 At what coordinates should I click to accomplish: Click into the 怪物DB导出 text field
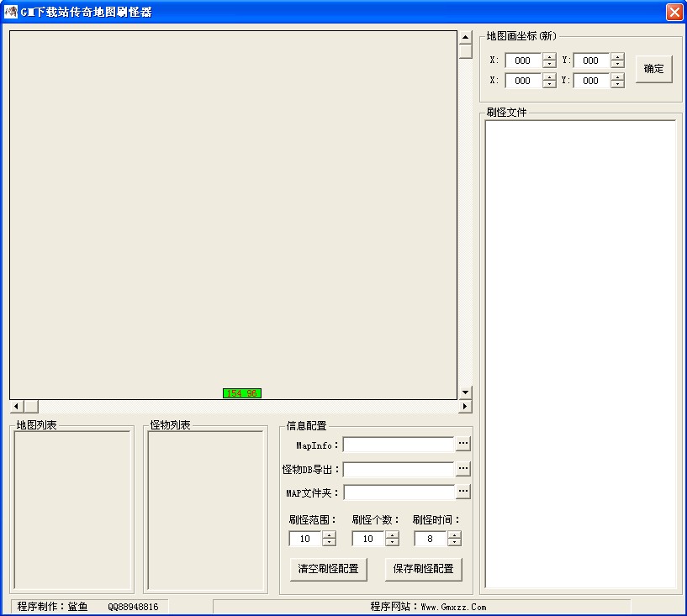coord(399,470)
